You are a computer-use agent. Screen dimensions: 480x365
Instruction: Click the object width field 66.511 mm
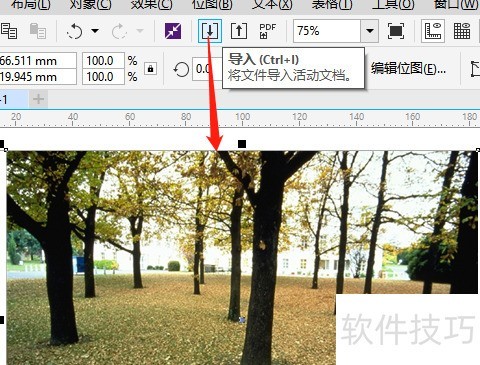click(x=38, y=61)
